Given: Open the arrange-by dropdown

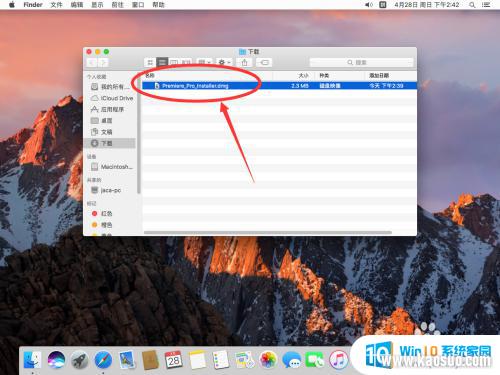Looking at the screenshot, I should pos(204,62).
